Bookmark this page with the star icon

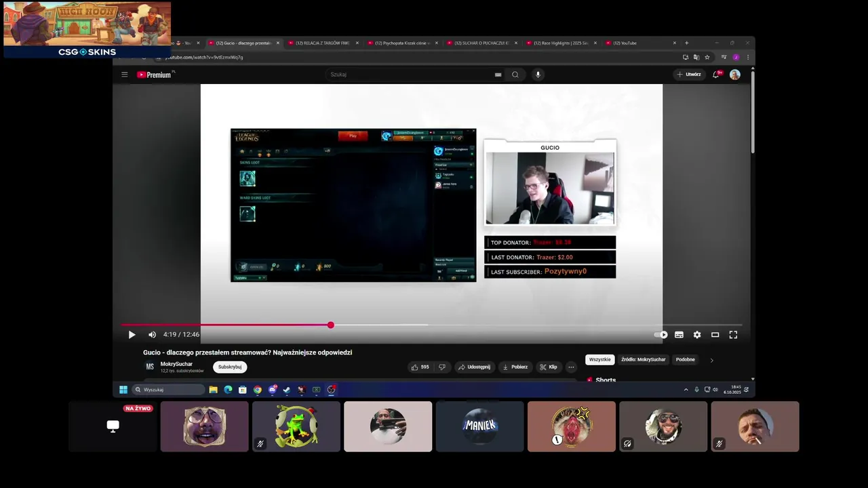coord(707,57)
